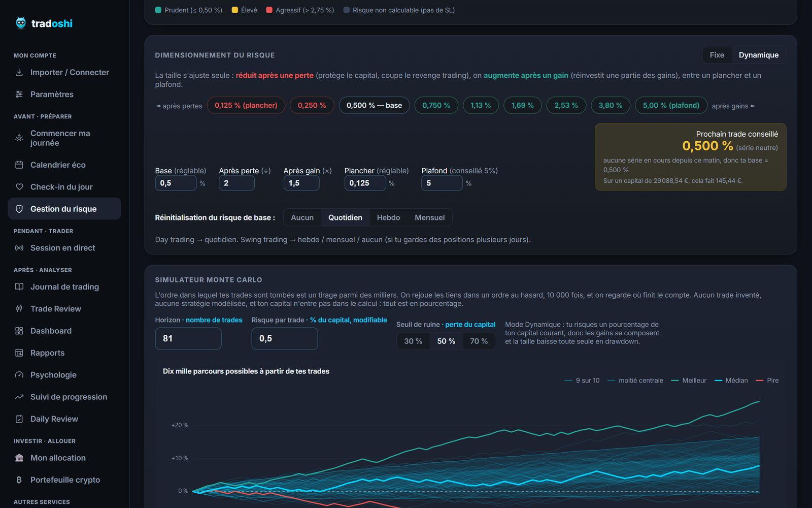Set ruin threshold to 70 %
The height and width of the screenshot is (508, 812).
(479, 341)
